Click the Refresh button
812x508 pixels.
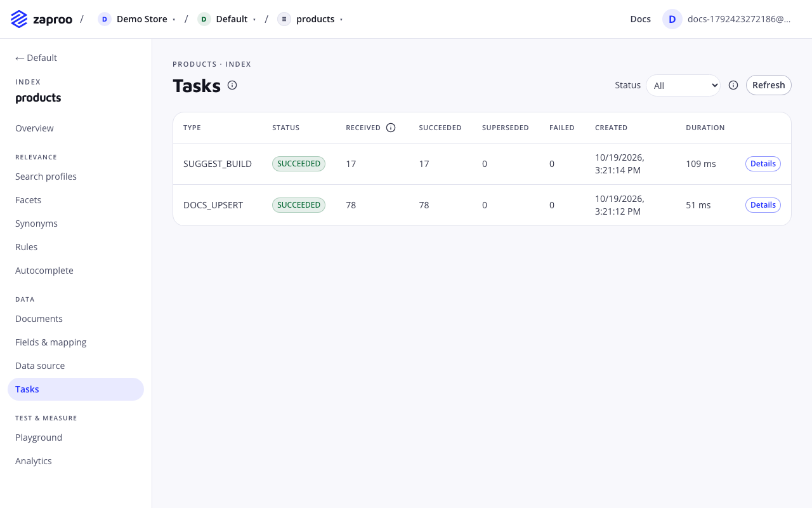pyautogui.click(x=768, y=85)
